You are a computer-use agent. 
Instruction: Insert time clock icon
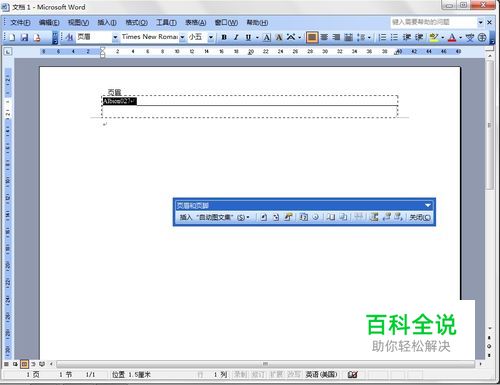(x=315, y=217)
